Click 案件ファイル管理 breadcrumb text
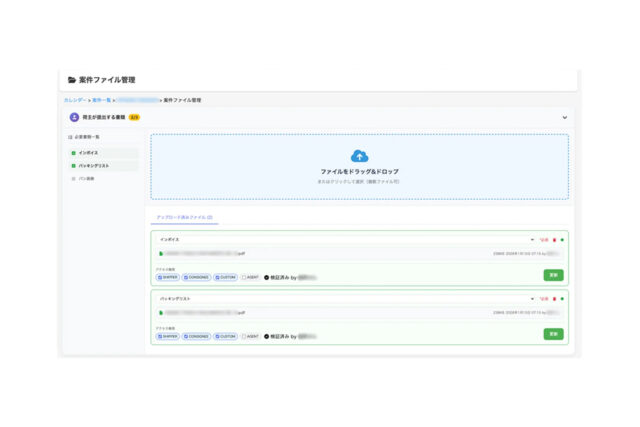The height and width of the screenshot is (427, 640). [x=182, y=100]
